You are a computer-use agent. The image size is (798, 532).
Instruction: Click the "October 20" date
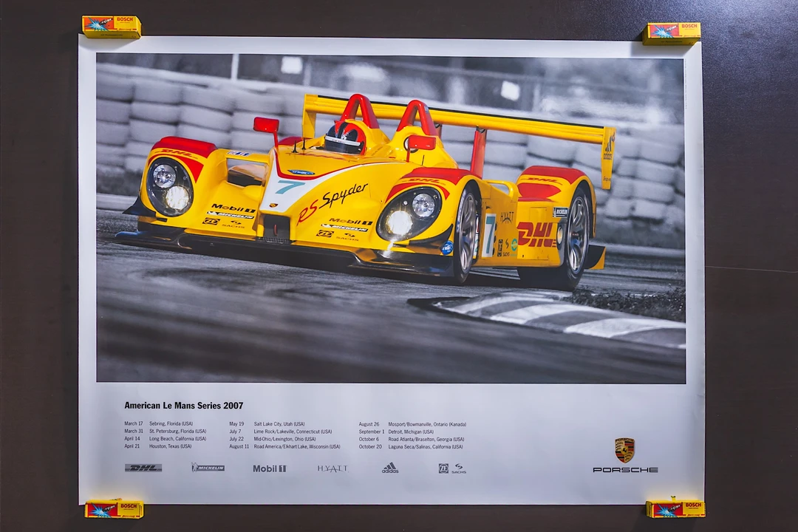370,446
